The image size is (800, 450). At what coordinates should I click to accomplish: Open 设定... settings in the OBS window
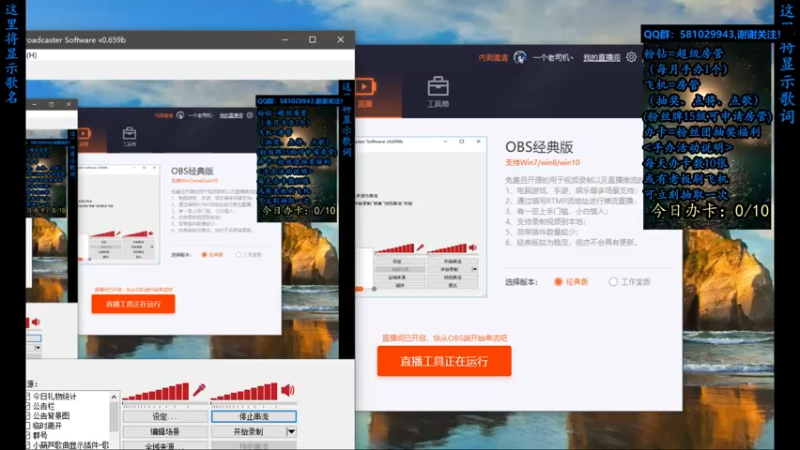pos(165,417)
